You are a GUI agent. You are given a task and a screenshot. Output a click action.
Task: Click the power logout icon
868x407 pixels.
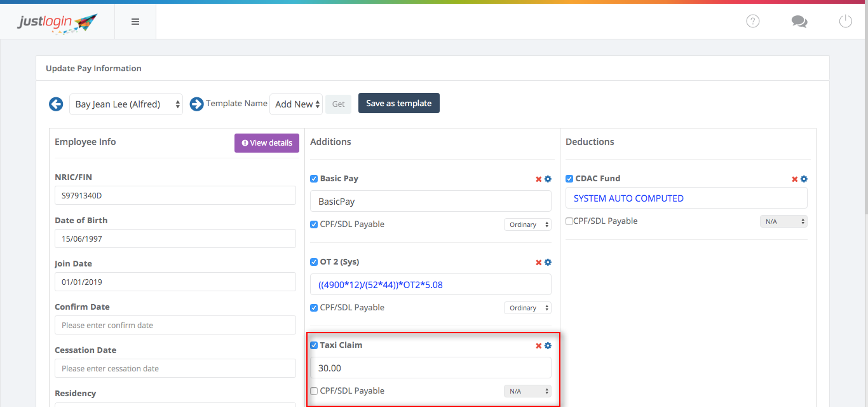tap(845, 21)
